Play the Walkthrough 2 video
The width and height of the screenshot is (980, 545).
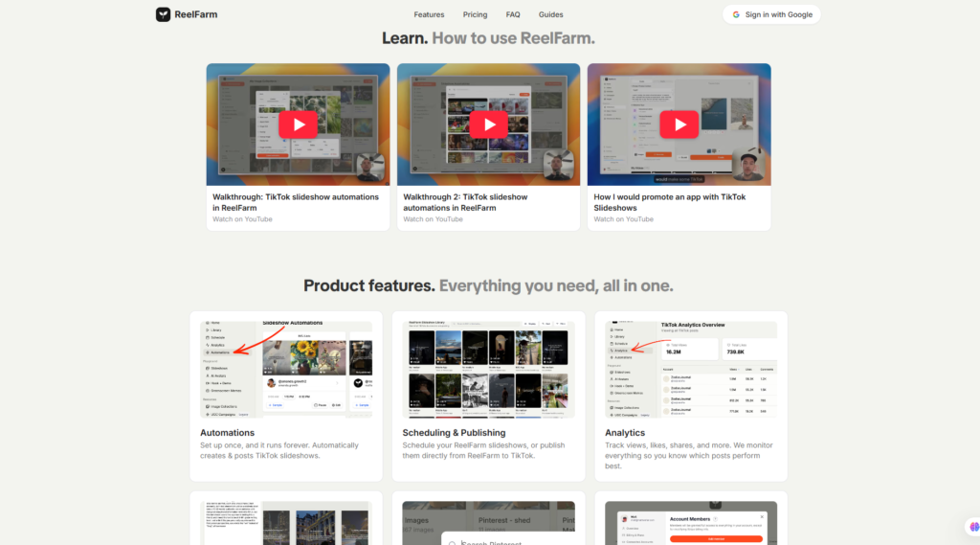coord(489,125)
